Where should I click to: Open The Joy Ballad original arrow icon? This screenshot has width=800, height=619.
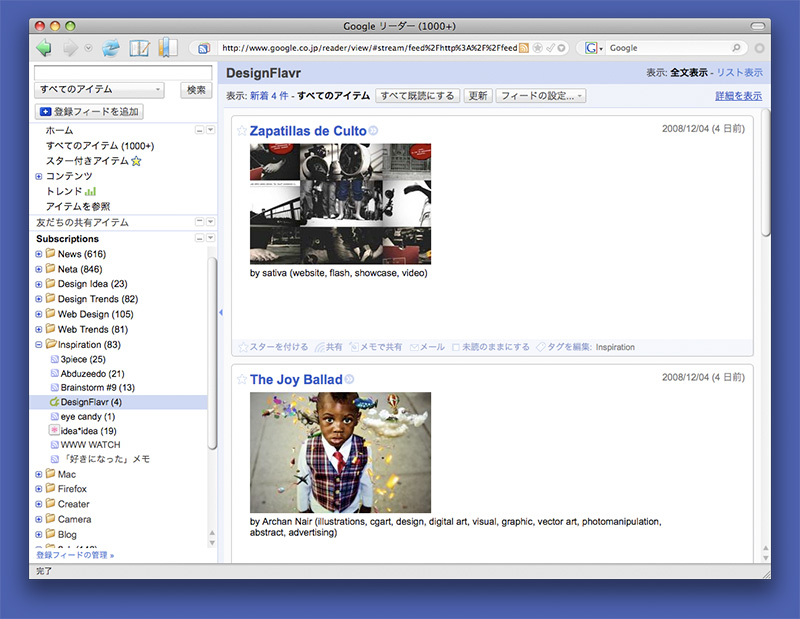(349, 379)
